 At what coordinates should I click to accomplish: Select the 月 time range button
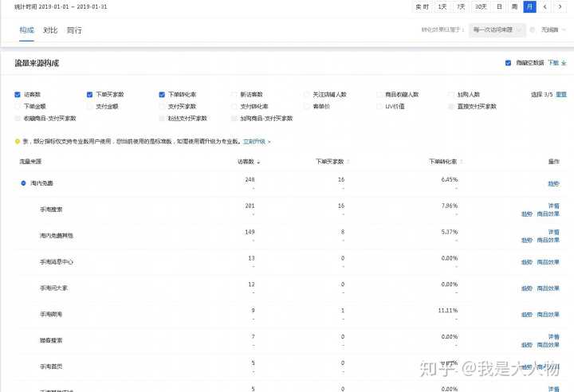(529, 6)
